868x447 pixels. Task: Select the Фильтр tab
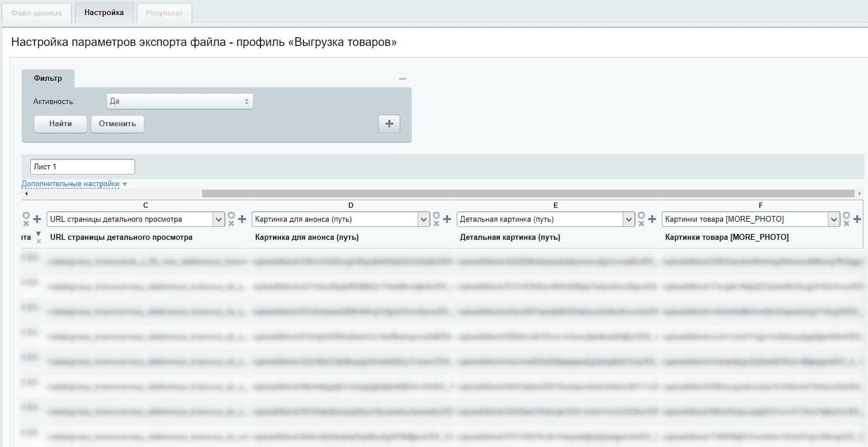coord(48,78)
